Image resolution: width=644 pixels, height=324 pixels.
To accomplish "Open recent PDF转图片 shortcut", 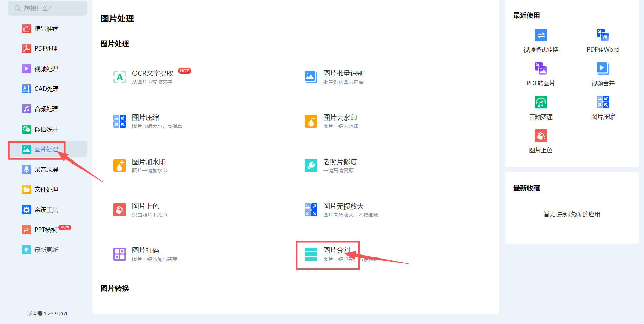I will click(x=541, y=74).
